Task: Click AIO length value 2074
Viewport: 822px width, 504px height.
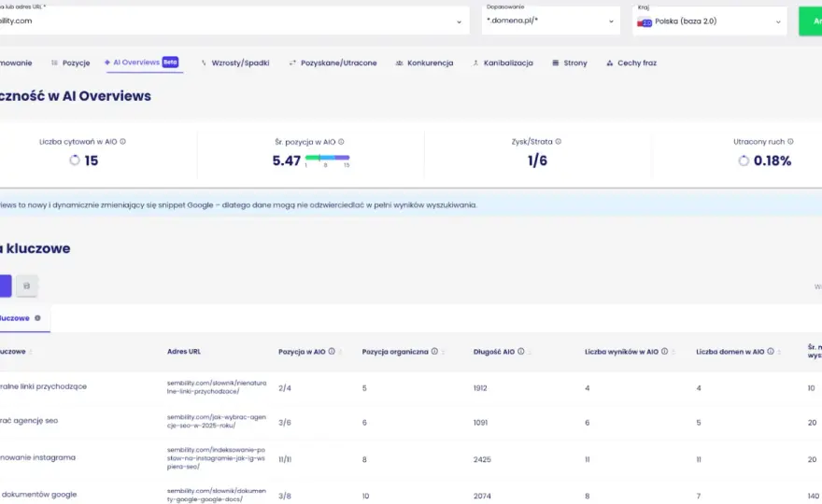Action: [x=482, y=497]
